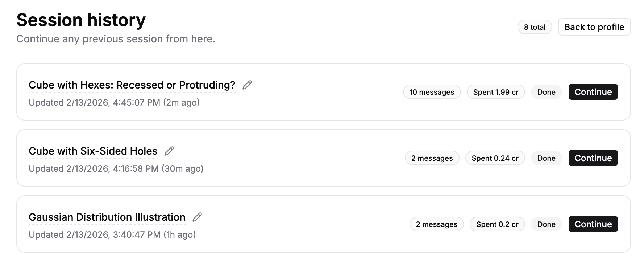
Task: Click Done status beside Cube with Six-Sided Holes
Action: (x=546, y=158)
